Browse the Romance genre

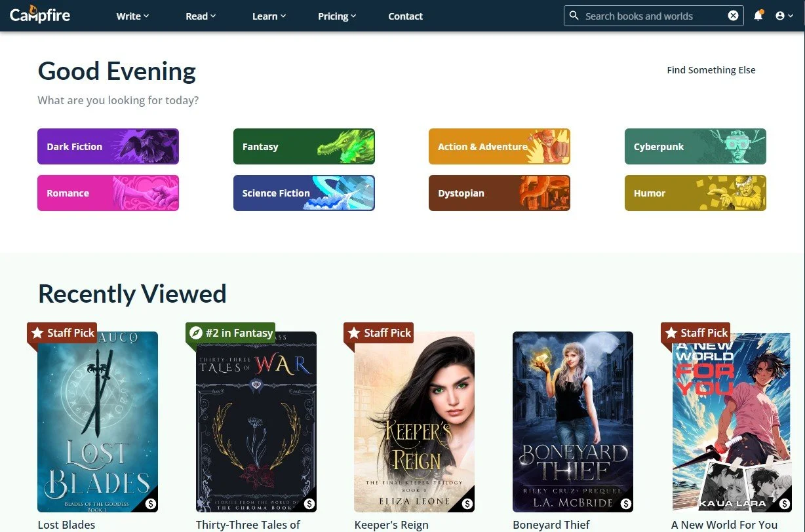click(x=108, y=193)
